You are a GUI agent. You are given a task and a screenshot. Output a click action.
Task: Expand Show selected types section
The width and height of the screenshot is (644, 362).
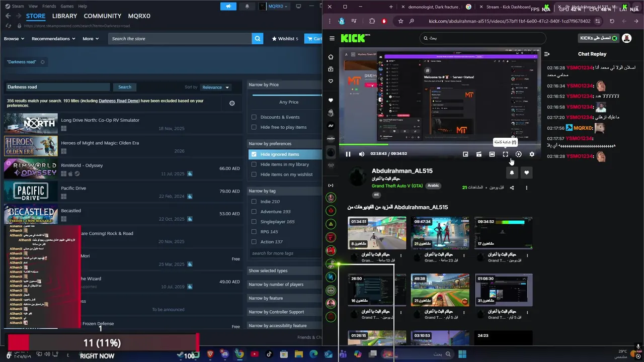click(285, 270)
